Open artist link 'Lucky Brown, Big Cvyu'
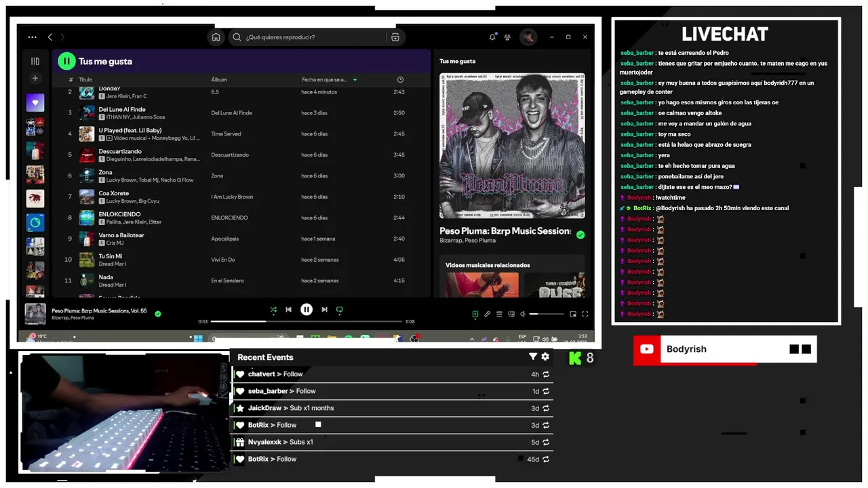The image size is (868, 488). click(x=132, y=201)
